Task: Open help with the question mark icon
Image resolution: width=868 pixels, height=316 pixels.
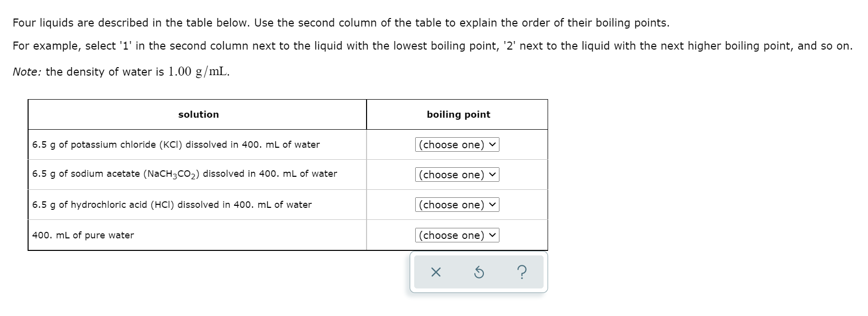Action: click(x=522, y=272)
